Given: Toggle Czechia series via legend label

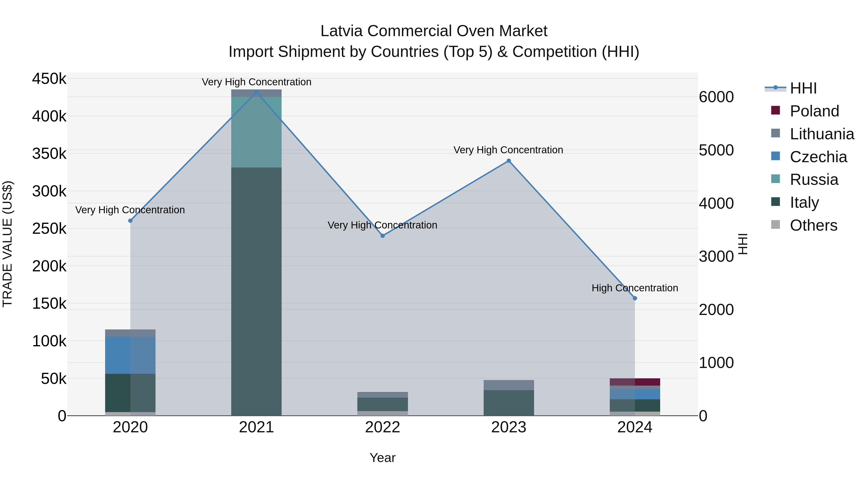Looking at the screenshot, I should [x=819, y=157].
